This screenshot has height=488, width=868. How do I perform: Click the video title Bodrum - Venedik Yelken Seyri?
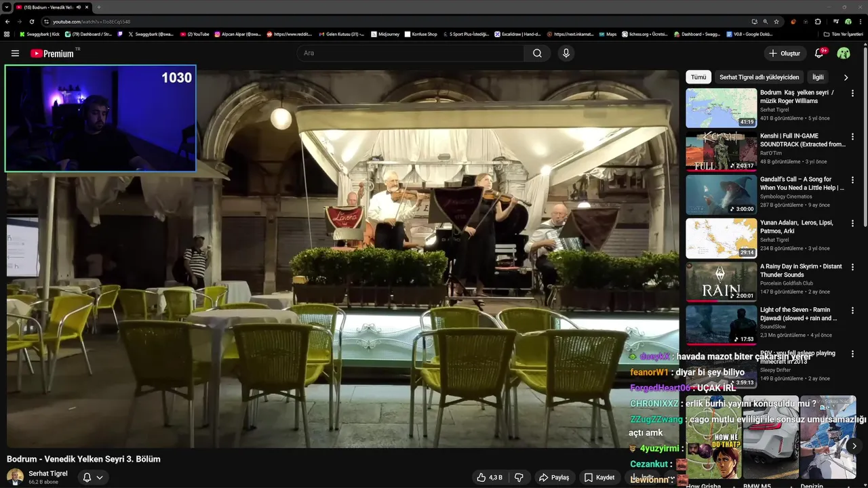[83, 459]
